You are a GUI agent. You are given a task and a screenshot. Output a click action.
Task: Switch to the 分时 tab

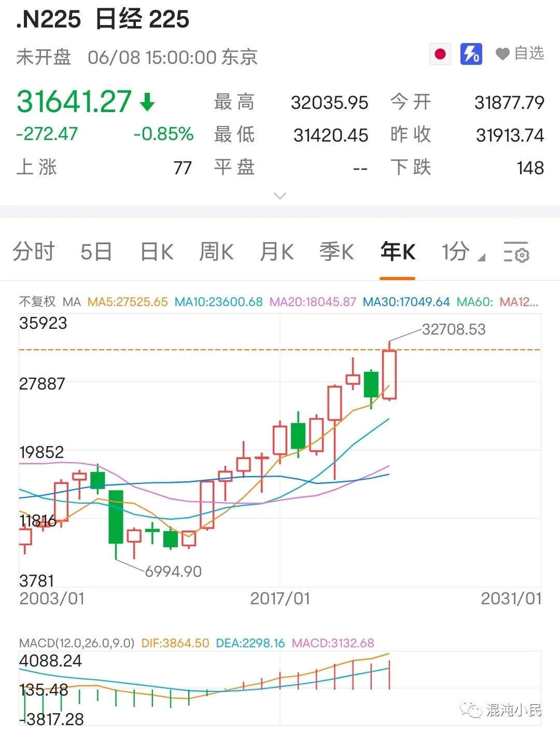[x=34, y=252]
